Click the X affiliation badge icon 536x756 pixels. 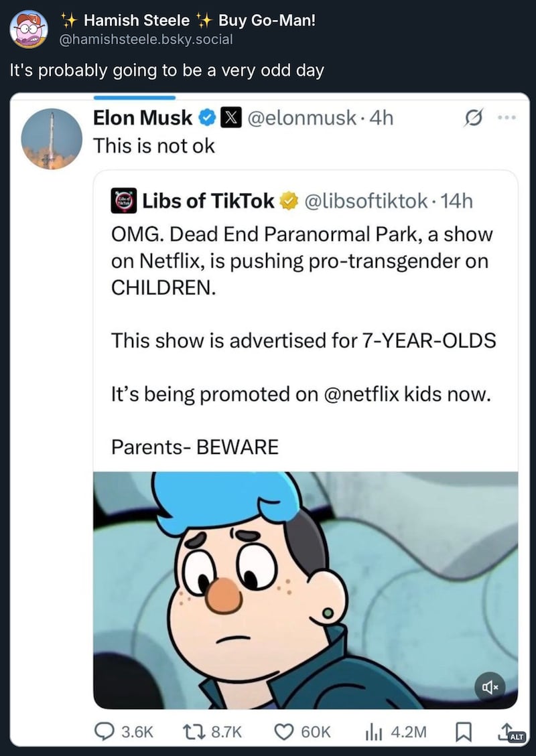(230, 119)
